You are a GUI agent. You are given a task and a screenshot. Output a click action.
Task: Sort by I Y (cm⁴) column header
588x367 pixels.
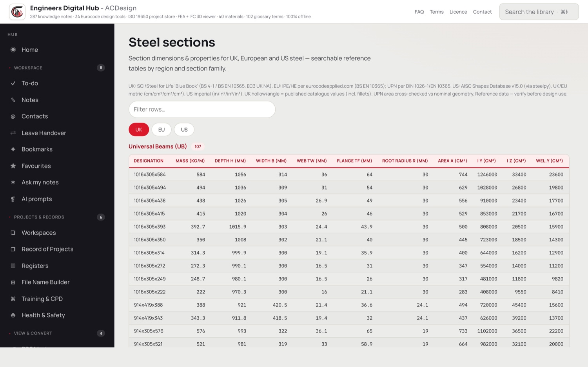[x=486, y=161]
